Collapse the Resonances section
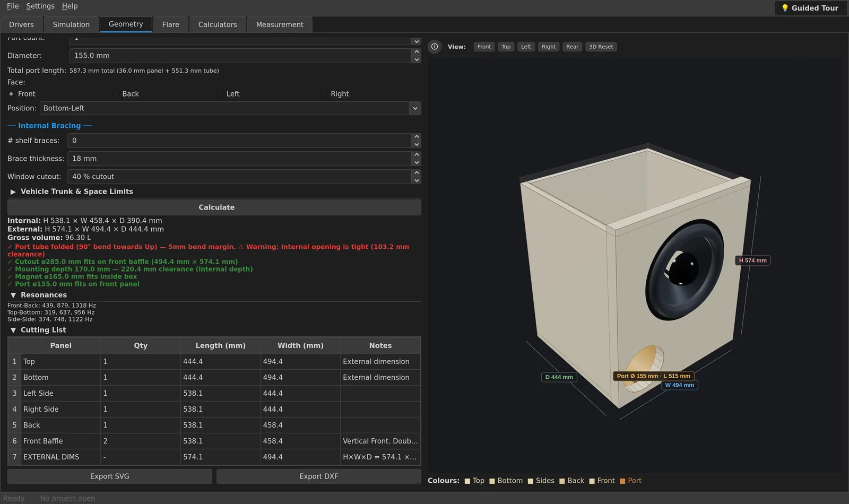The image size is (849, 504). click(x=13, y=295)
